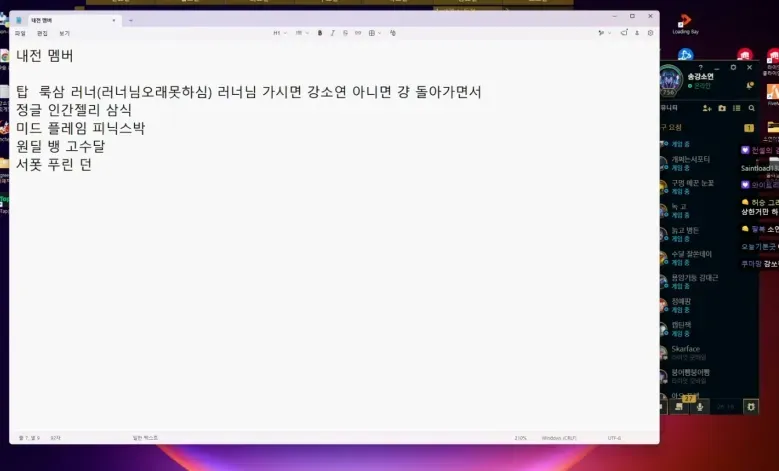The image size is (779, 471).
Task: Click the line 정글 인간젤리 삼식
Action: [74, 110]
